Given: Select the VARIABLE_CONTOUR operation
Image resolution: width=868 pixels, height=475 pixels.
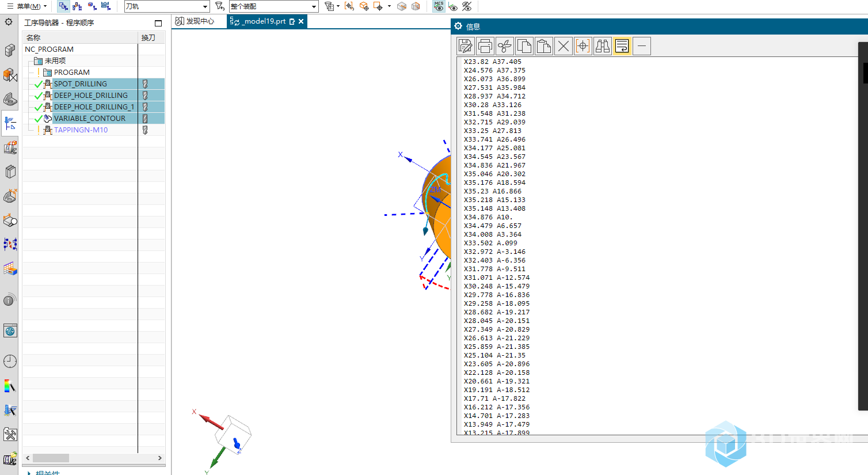Looking at the screenshot, I should point(90,118).
